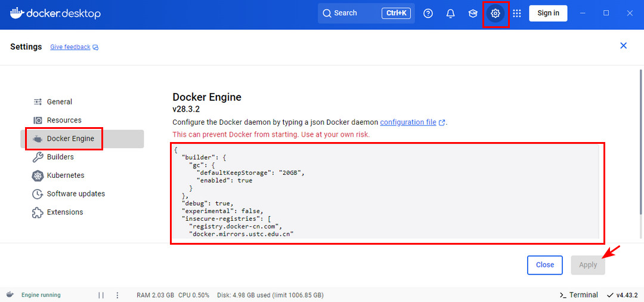
Task: Click the Ctrl+K shortcut badge
Action: 397,13
